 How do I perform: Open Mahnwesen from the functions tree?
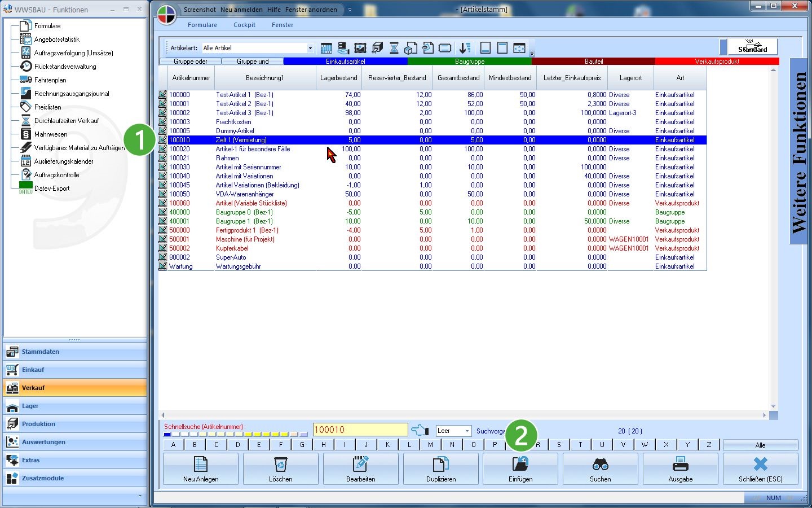pyautogui.click(x=51, y=134)
